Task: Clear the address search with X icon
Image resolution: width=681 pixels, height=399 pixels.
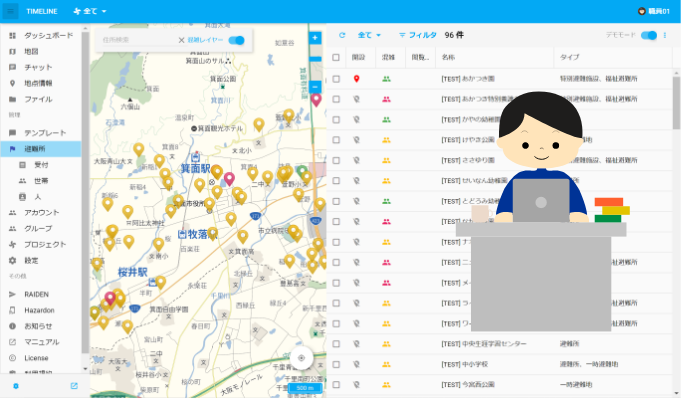Action: (x=182, y=40)
